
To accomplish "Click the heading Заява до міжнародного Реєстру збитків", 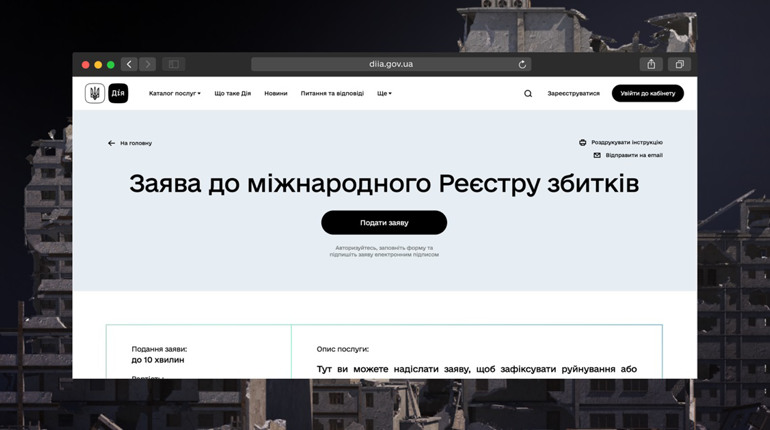I will click(x=384, y=184).
